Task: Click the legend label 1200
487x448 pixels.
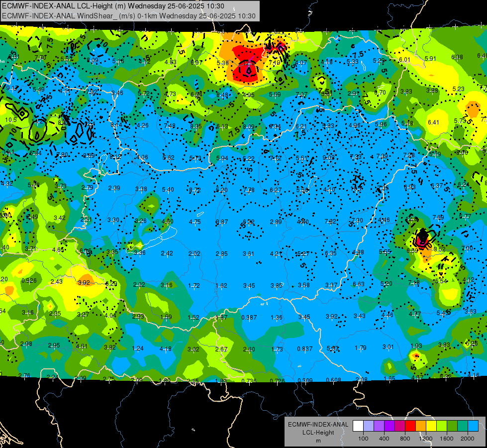Action: click(x=426, y=439)
